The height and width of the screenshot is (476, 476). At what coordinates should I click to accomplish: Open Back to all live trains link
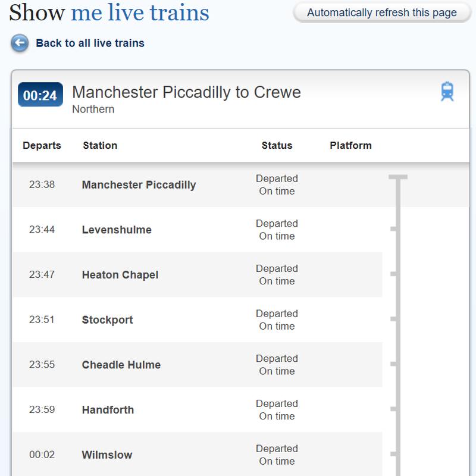pos(90,43)
